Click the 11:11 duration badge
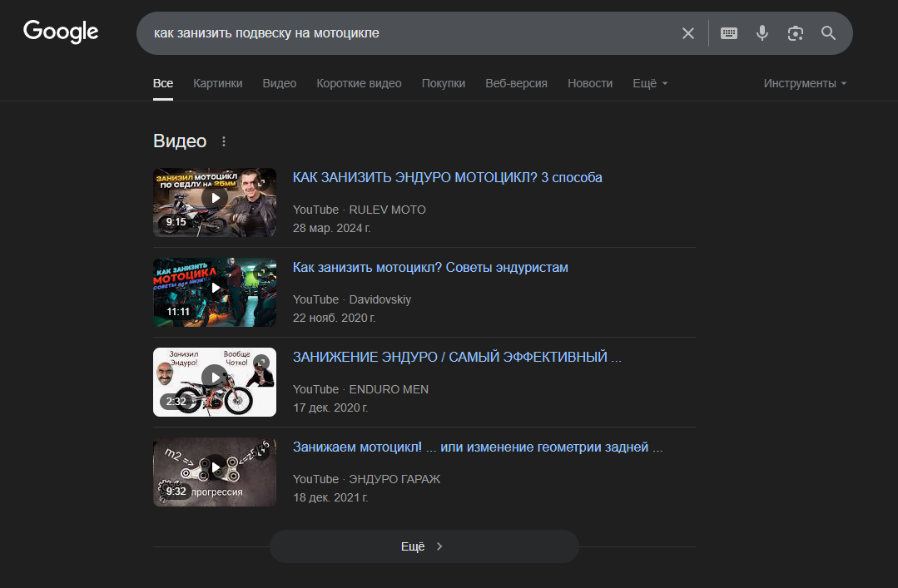This screenshot has height=588, width=898. [177, 312]
